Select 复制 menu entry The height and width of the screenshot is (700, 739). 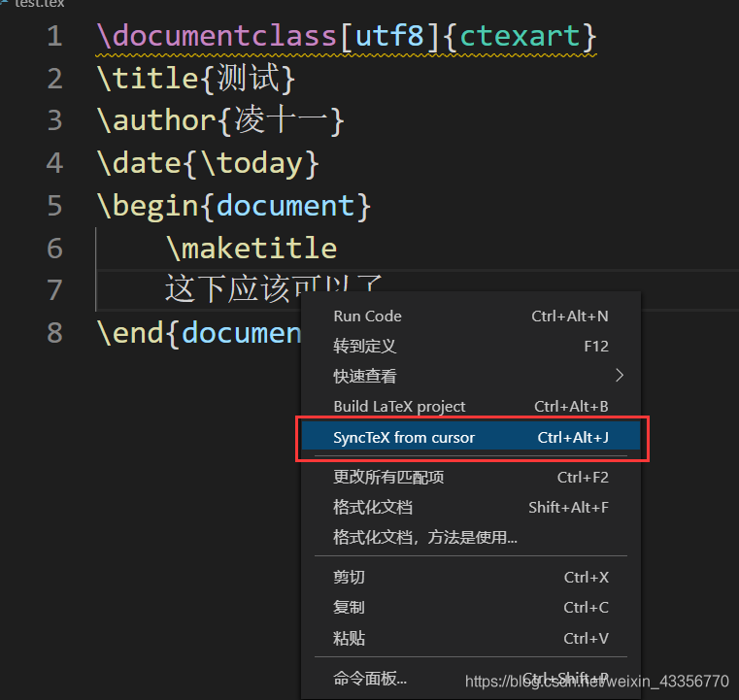pos(350,607)
